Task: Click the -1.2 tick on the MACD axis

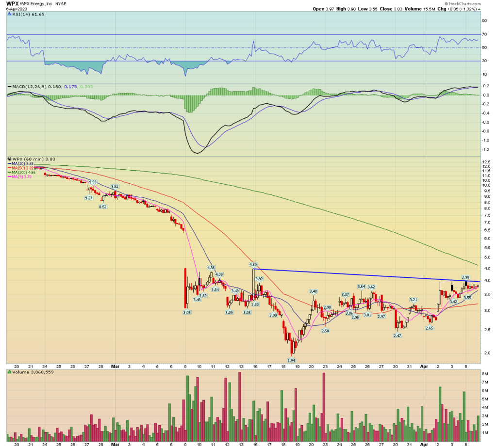Action: tap(486, 150)
